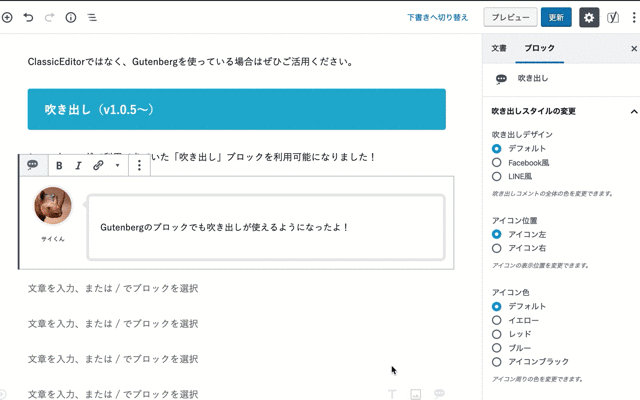Click into the speech balloon text
The width and height of the screenshot is (640, 400).
(224, 227)
